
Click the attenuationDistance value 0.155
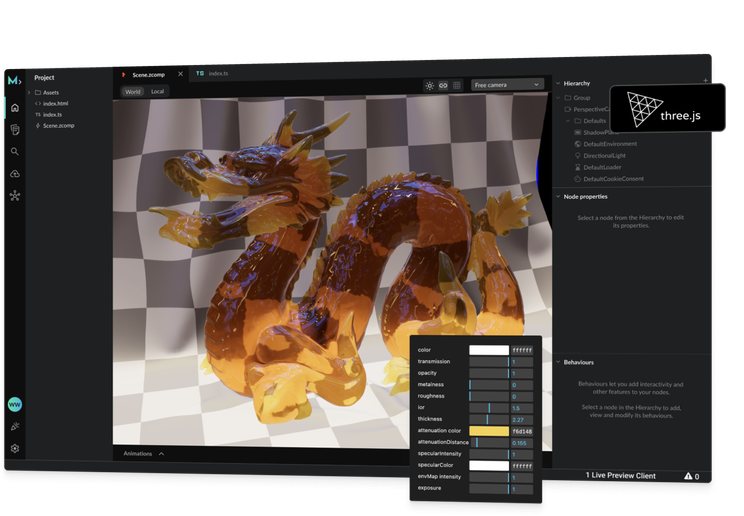(522, 442)
